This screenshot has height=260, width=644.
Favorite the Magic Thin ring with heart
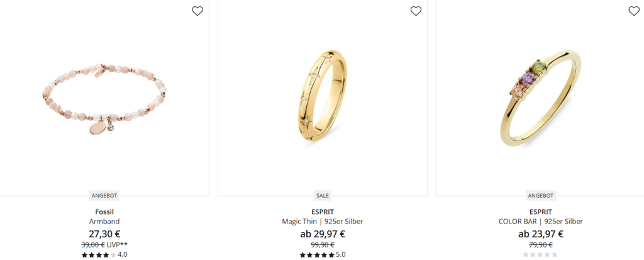[x=416, y=11]
